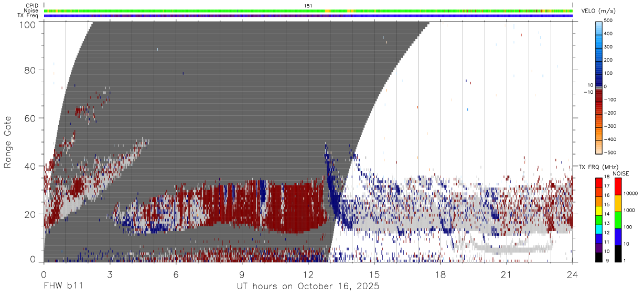
Task: Click the 80 tick on the Range Gate axis
Action: [x=29, y=70]
